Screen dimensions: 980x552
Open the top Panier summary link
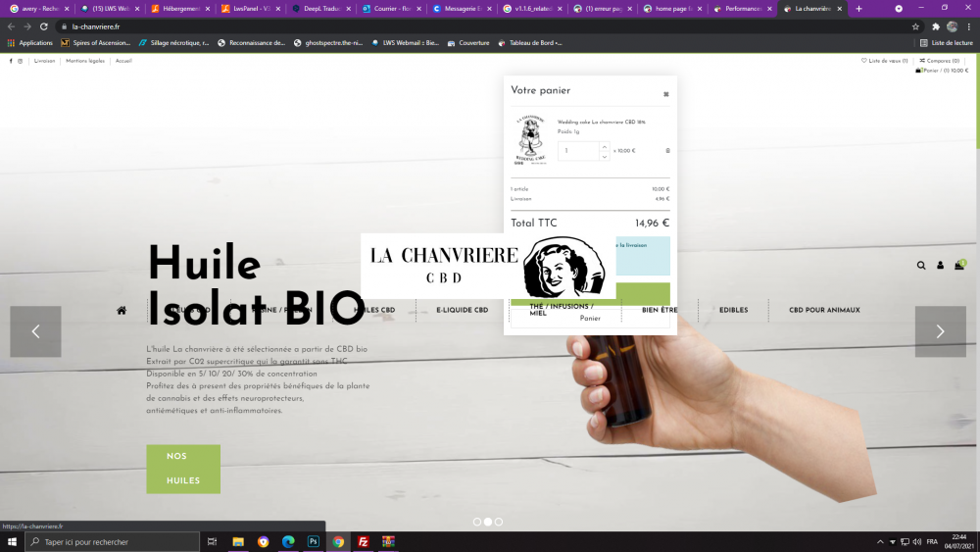[x=942, y=71]
